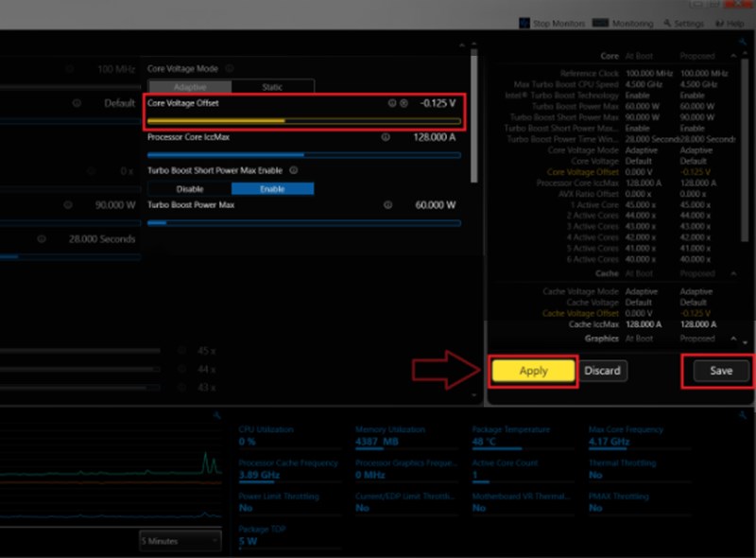The width and height of the screenshot is (756, 558).
Task: Click info icon on Core Voltage Offset row
Action: coord(392,103)
